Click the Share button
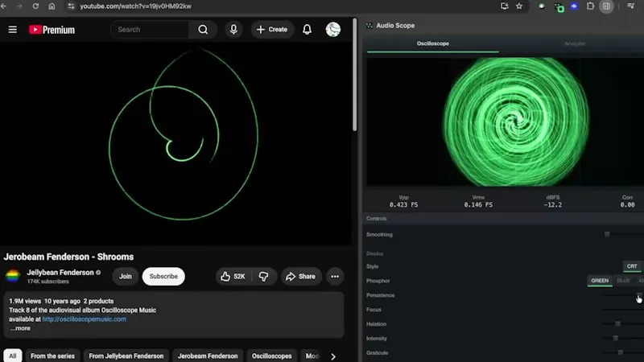This screenshot has height=362, width=644. point(300,277)
